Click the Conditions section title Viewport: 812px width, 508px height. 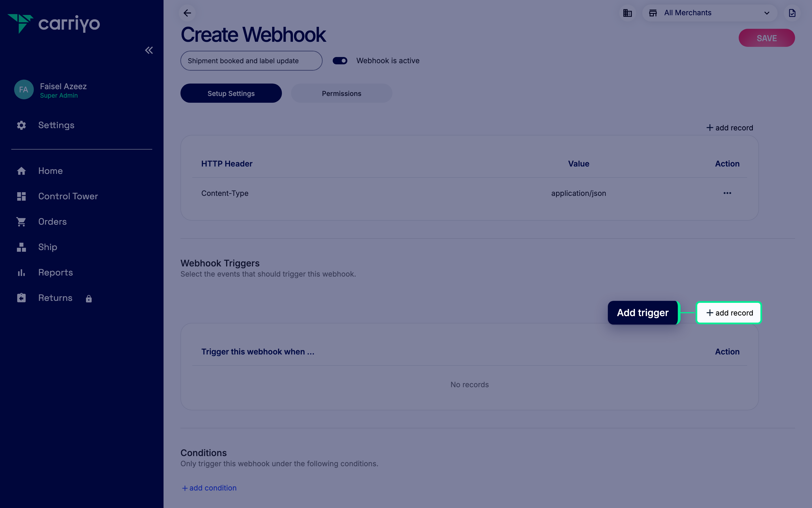(x=204, y=453)
